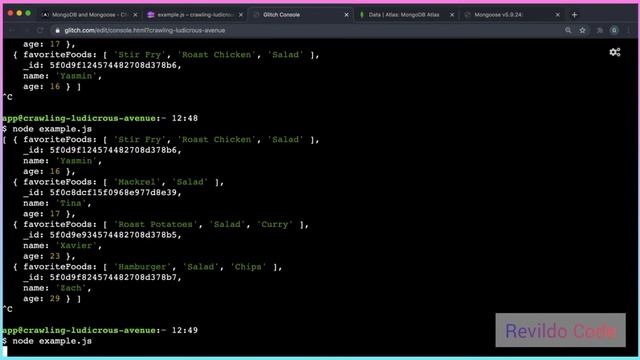This screenshot has width=640, height=360.
Task: Click the MongoDB Atlas tab leaf favicon
Action: tap(362, 15)
